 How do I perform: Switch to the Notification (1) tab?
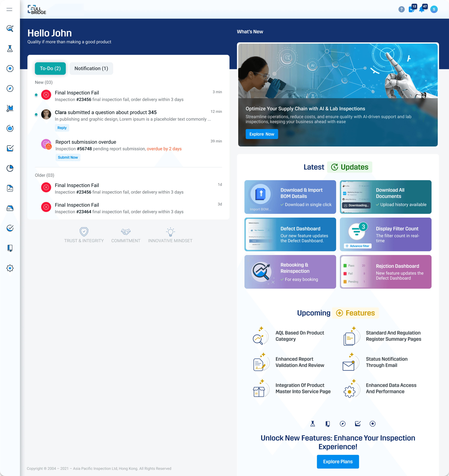[91, 68]
